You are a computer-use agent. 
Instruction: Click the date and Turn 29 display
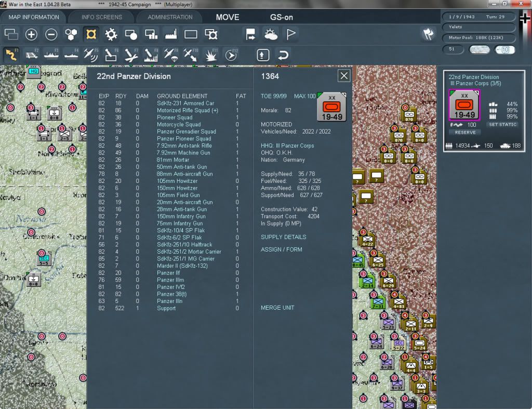click(478, 17)
